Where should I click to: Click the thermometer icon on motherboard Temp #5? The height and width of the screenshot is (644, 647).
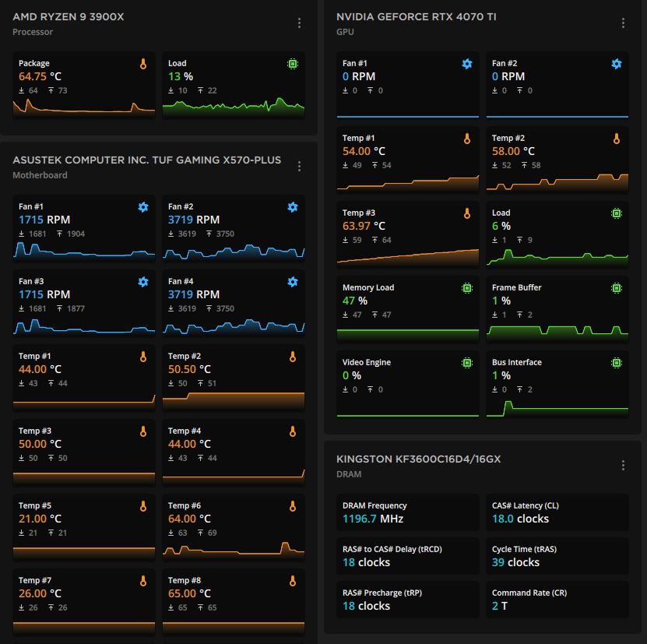tap(143, 506)
